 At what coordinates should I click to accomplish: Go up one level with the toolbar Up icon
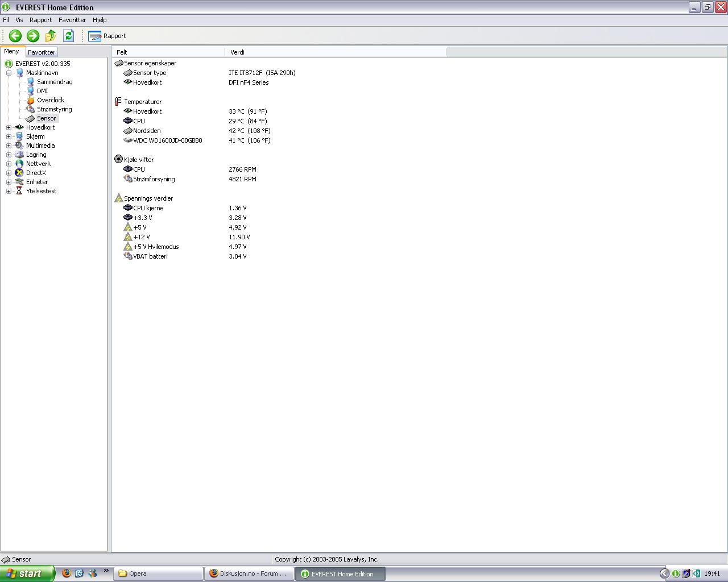tap(51, 36)
